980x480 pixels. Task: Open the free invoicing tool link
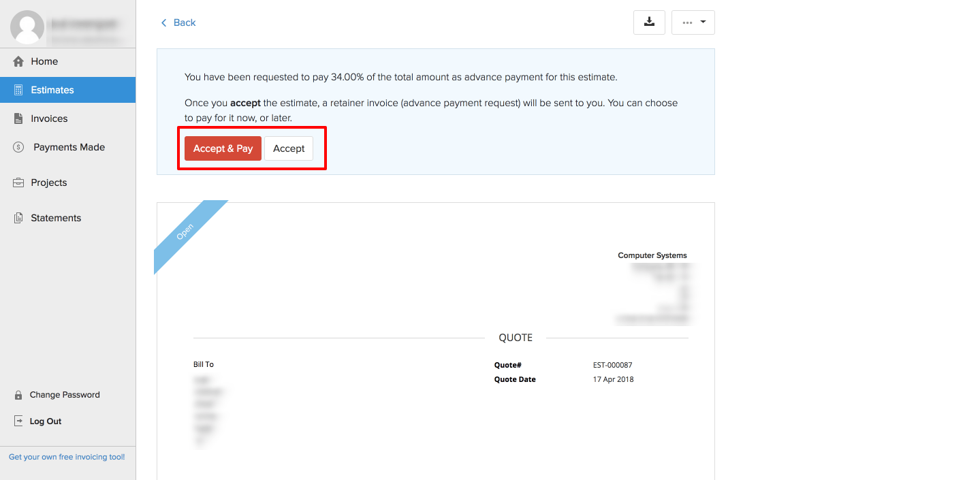point(67,457)
